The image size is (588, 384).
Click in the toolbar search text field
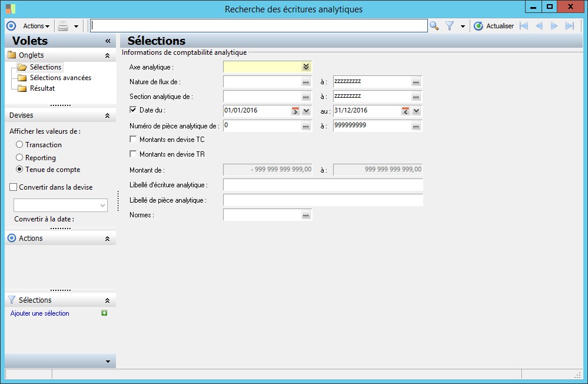click(x=259, y=25)
